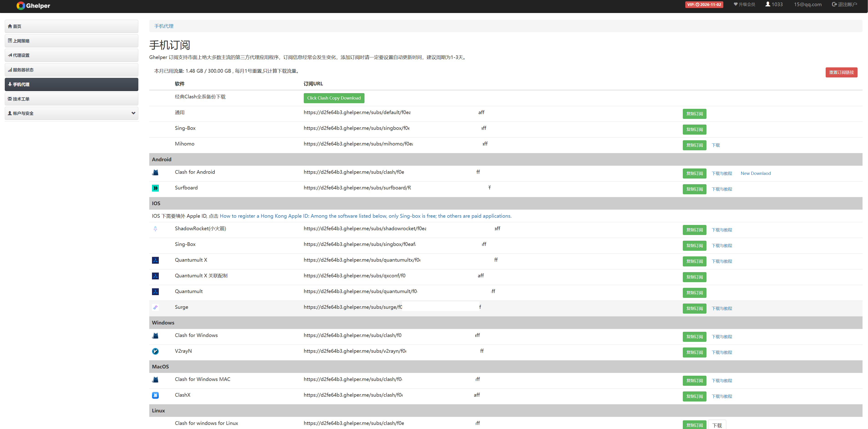Click the ShadowRocket rocket icon
Image resolution: width=868 pixels, height=429 pixels.
pyautogui.click(x=155, y=229)
